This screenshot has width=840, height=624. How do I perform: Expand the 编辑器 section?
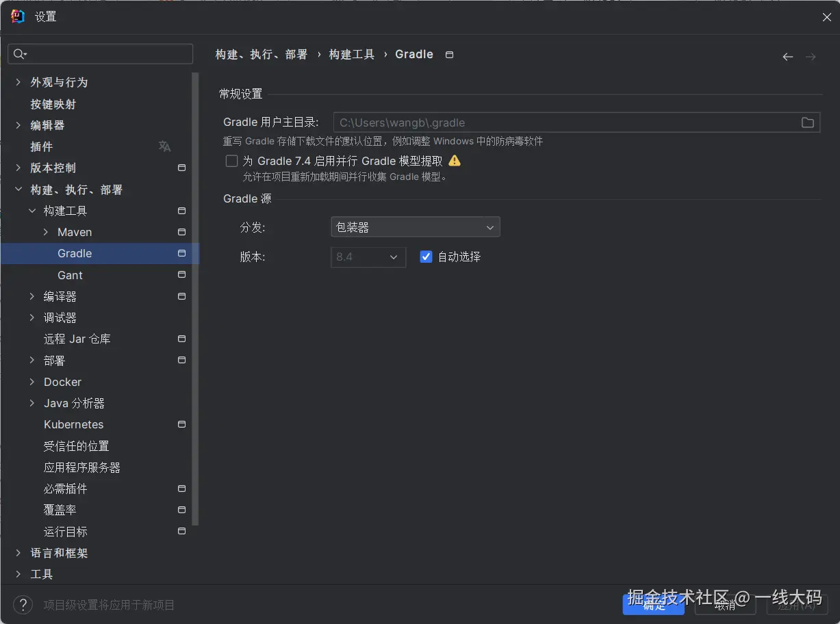click(18, 125)
